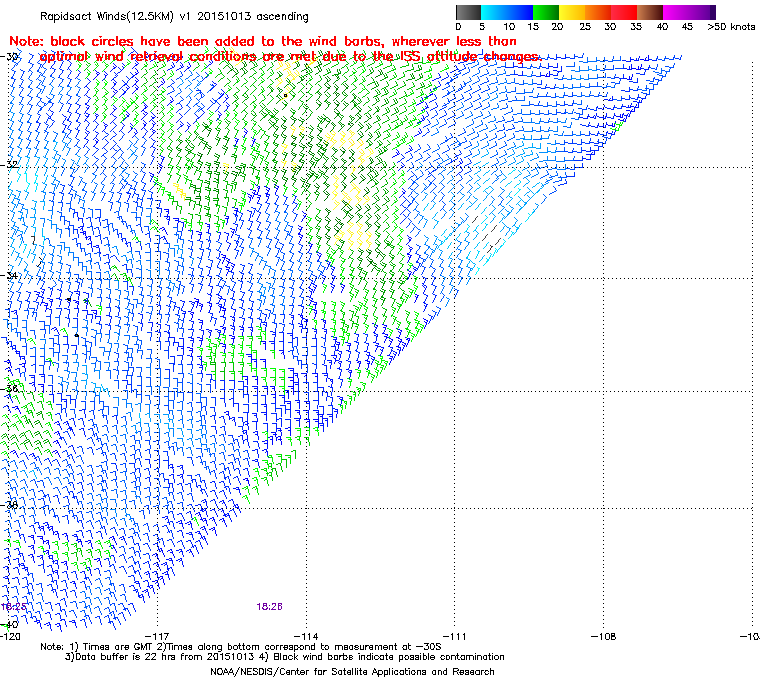
Task: Click the '>50 knots' legend label
Action: click(x=731, y=27)
